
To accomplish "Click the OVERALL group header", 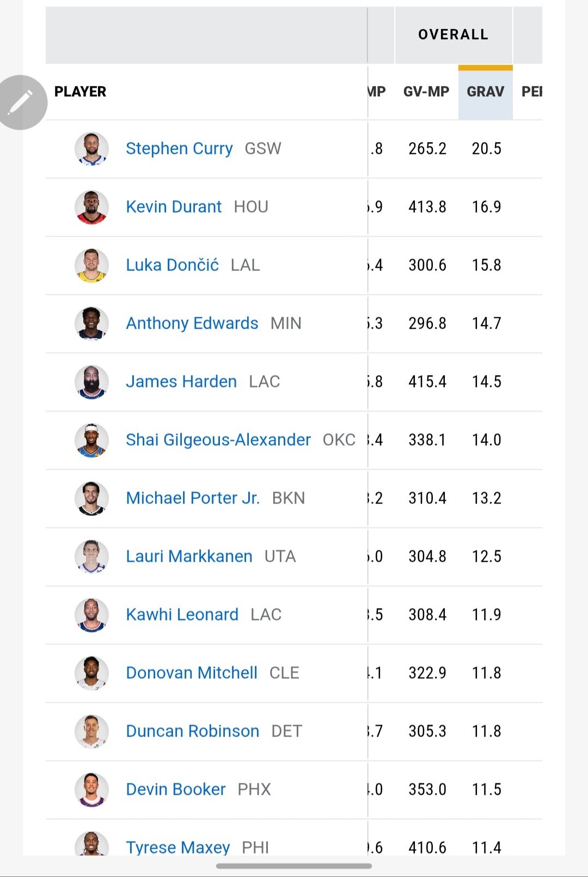I will click(454, 35).
